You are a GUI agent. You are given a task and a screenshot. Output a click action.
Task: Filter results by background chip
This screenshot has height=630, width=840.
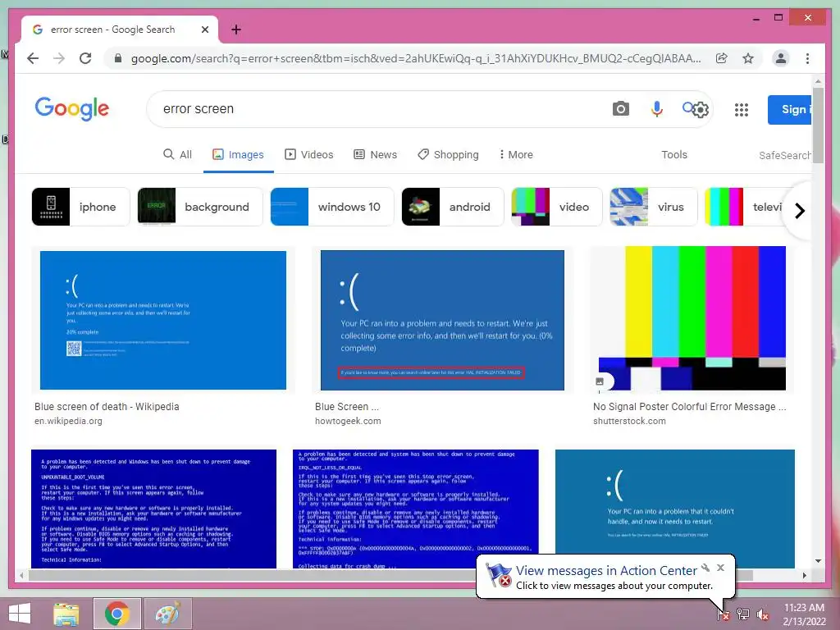pos(200,207)
